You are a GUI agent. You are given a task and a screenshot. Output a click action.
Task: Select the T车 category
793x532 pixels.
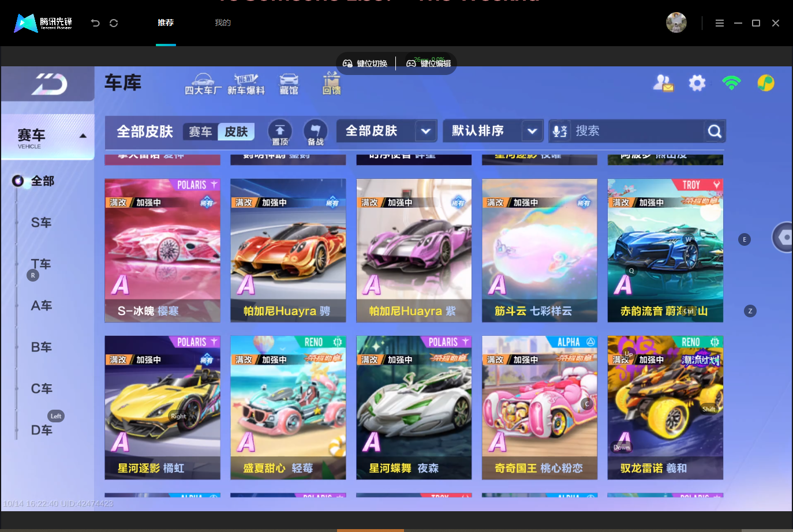click(41, 264)
